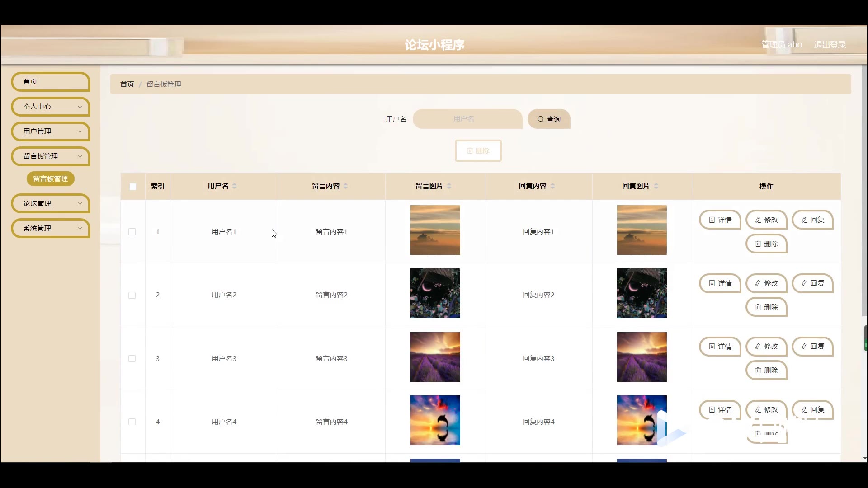Viewport: 868px width, 488px height.
Task: Open 留言图片 moon thumbnail in row 2
Action: [x=435, y=293]
